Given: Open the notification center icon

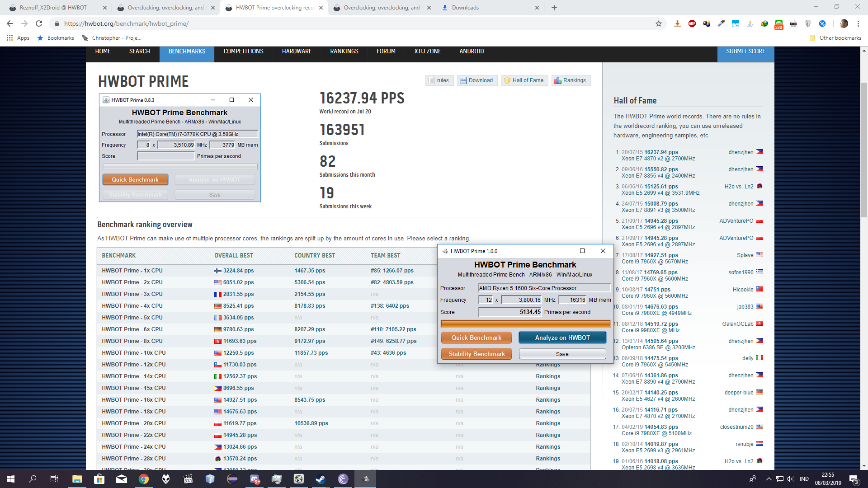Looking at the screenshot, I should point(854,479).
